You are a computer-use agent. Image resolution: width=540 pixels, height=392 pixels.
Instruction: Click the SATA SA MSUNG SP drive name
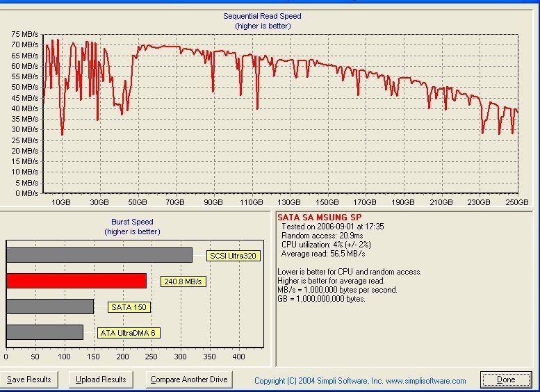[x=320, y=218]
